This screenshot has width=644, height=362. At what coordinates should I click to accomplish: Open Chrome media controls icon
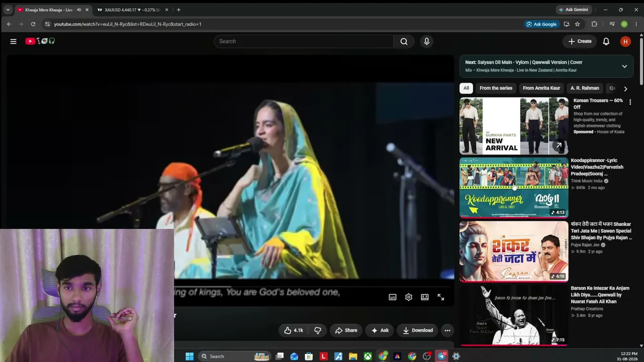pyautogui.click(x=612, y=24)
